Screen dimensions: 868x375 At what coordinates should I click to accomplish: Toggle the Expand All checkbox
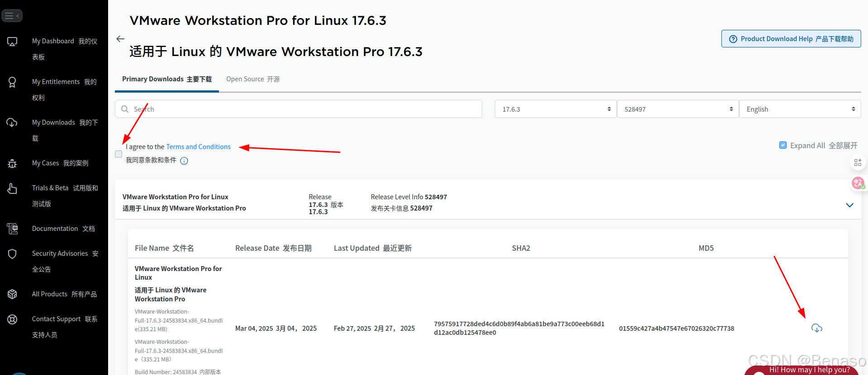pyautogui.click(x=783, y=145)
